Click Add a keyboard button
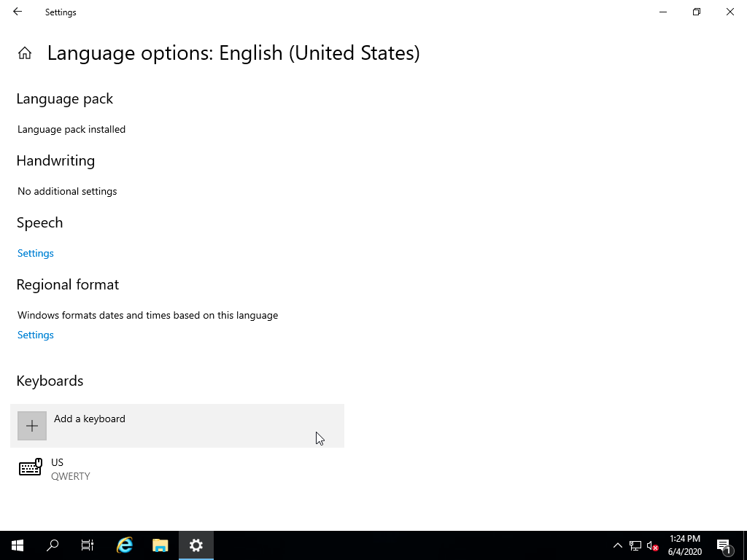 point(177,426)
